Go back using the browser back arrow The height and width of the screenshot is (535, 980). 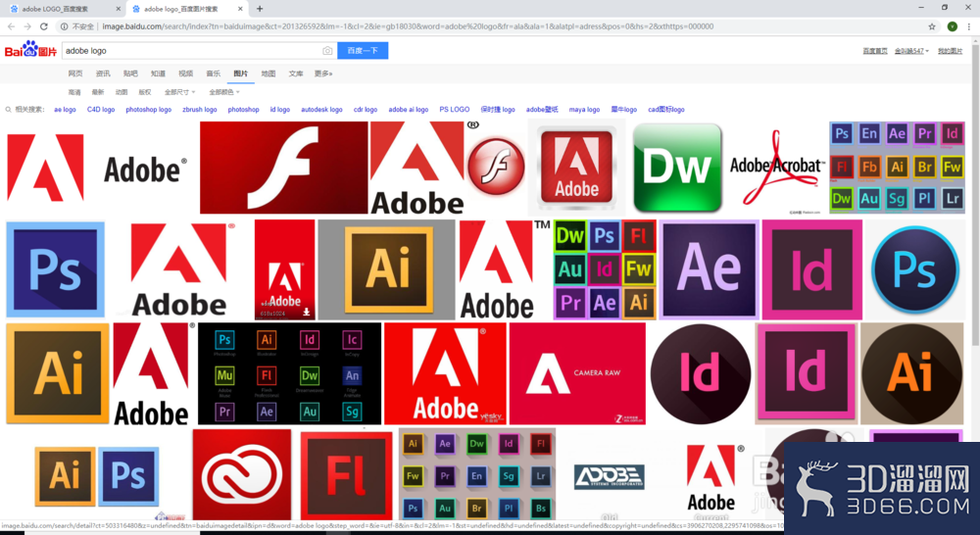(x=11, y=26)
